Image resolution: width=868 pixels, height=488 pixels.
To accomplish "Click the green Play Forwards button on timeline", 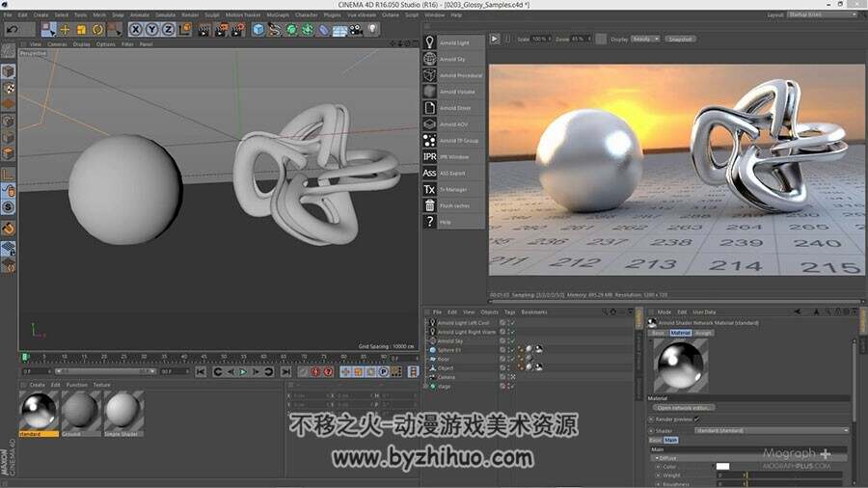I will [x=243, y=372].
